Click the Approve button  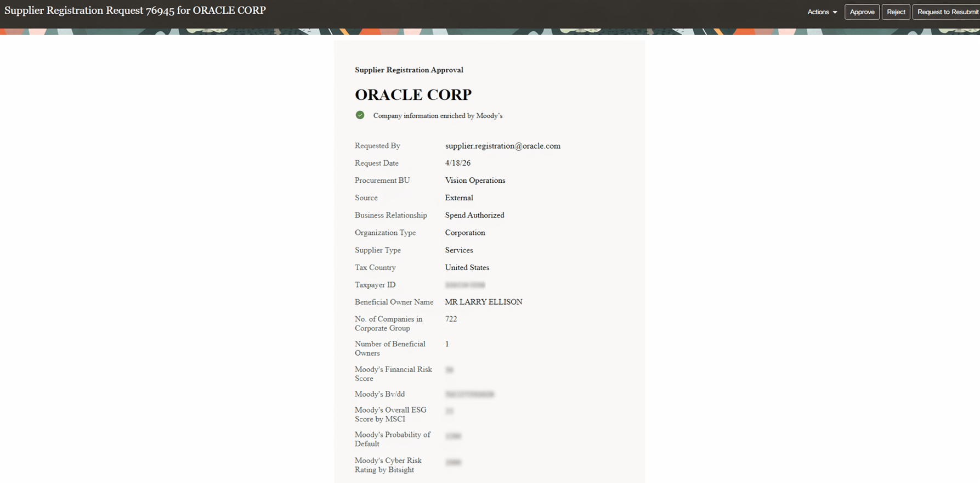click(862, 12)
